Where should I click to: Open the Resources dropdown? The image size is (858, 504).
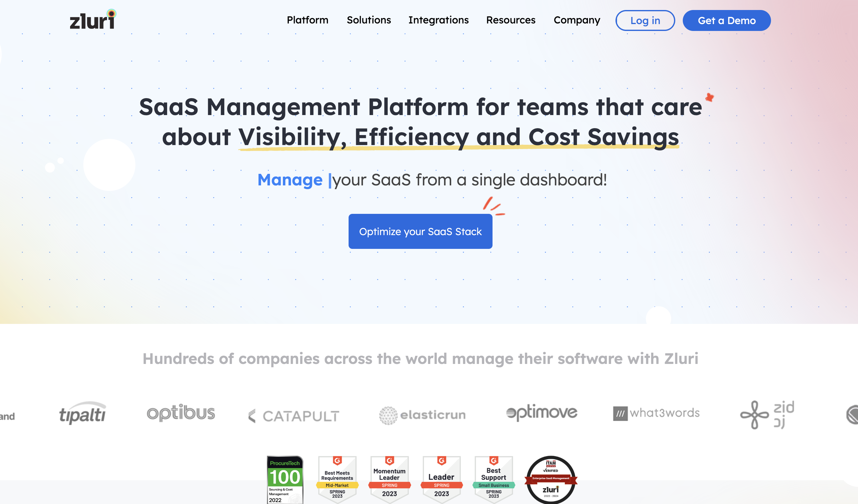pyautogui.click(x=511, y=20)
